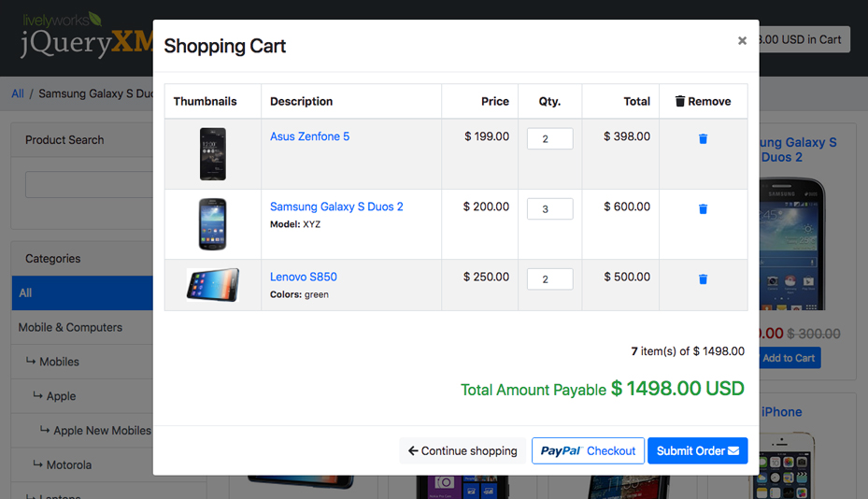Click the Lenovo S850 thumbnail image
This screenshot has width=868, height=499.
click(213, 285)
